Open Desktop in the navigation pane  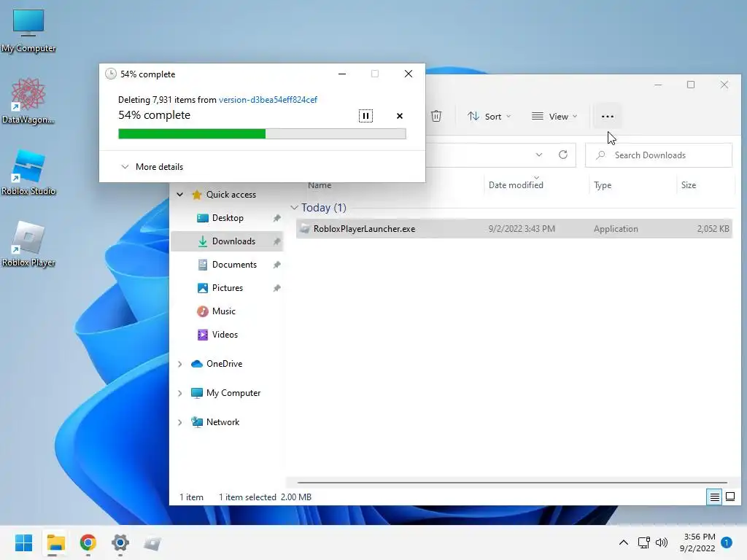[228, 218]
